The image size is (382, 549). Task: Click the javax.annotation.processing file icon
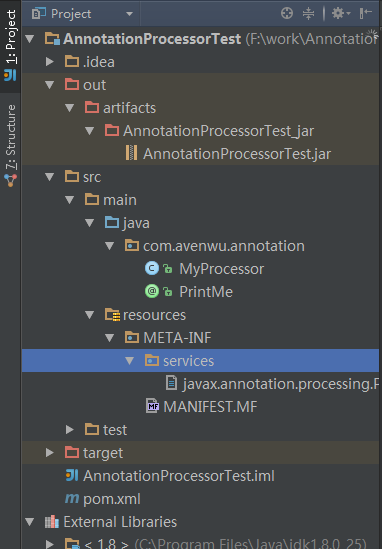point(171,383)
